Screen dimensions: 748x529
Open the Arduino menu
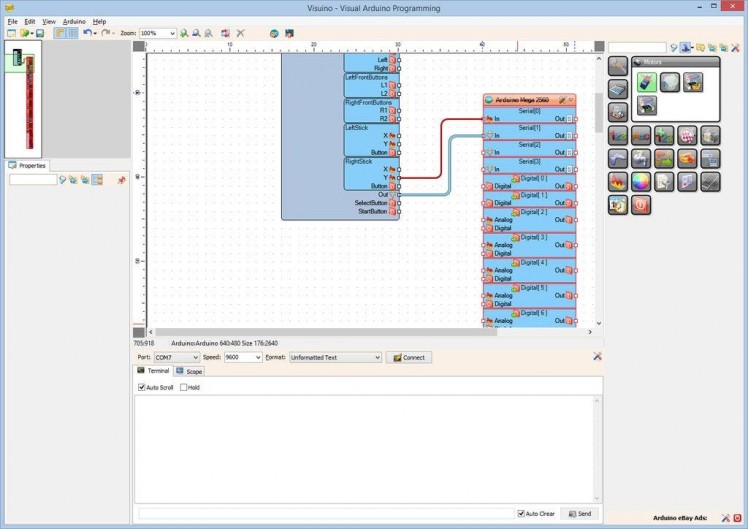(74, 21)
